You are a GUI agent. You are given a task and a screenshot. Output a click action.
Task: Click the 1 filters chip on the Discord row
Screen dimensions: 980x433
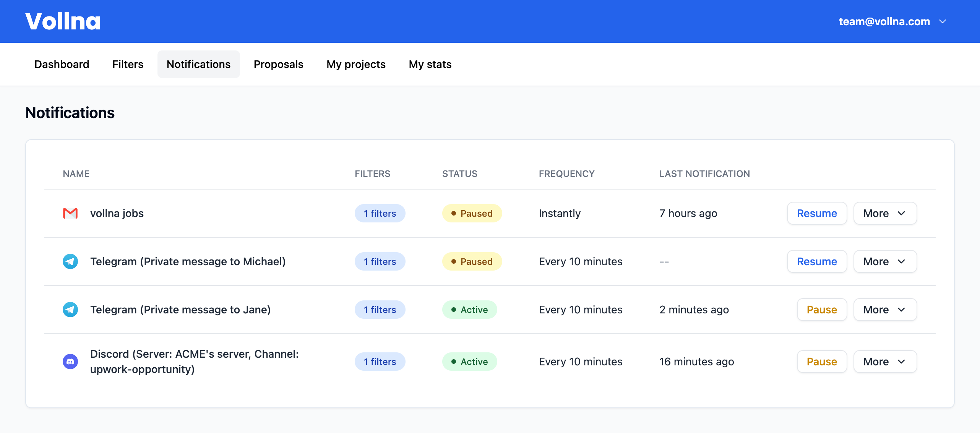pos(380,362)
